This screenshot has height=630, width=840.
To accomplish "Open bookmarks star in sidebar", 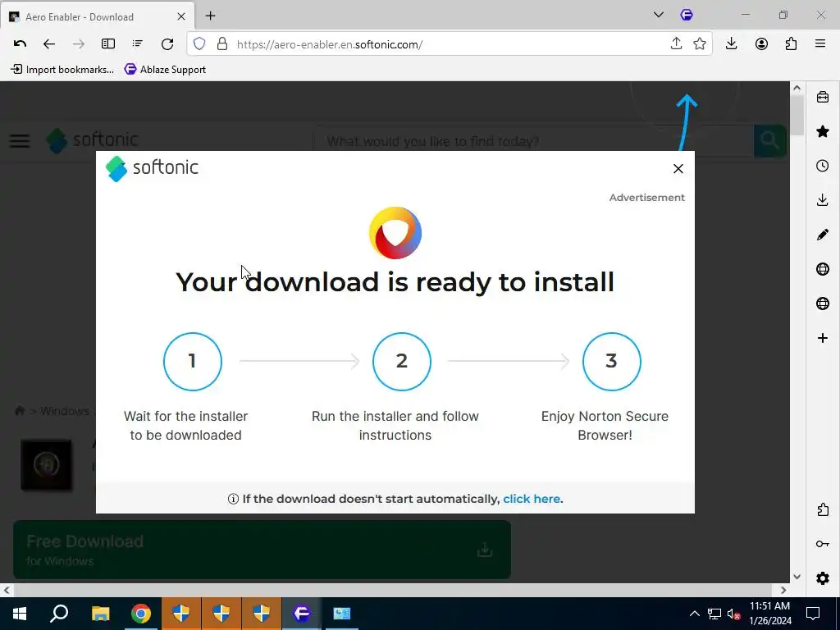I will [x=823, y=131].
